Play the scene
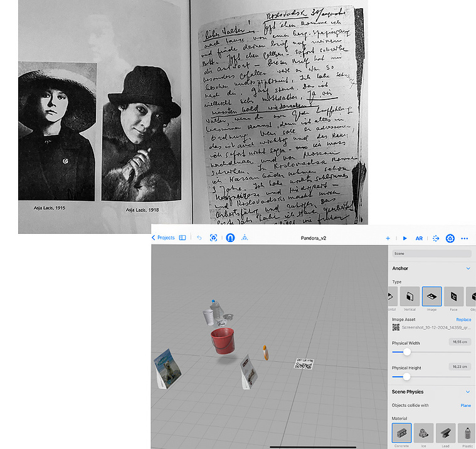This screenshot has width=476, height=449. [x=405, y=238]
